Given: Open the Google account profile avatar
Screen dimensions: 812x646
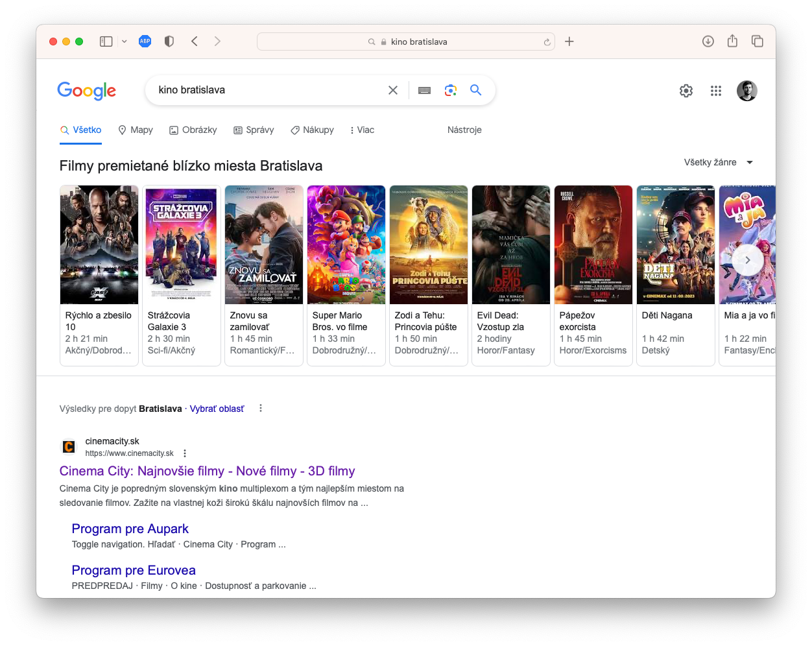Looking at the screenshot, I should pyautogui.click(x=747, y=91).
